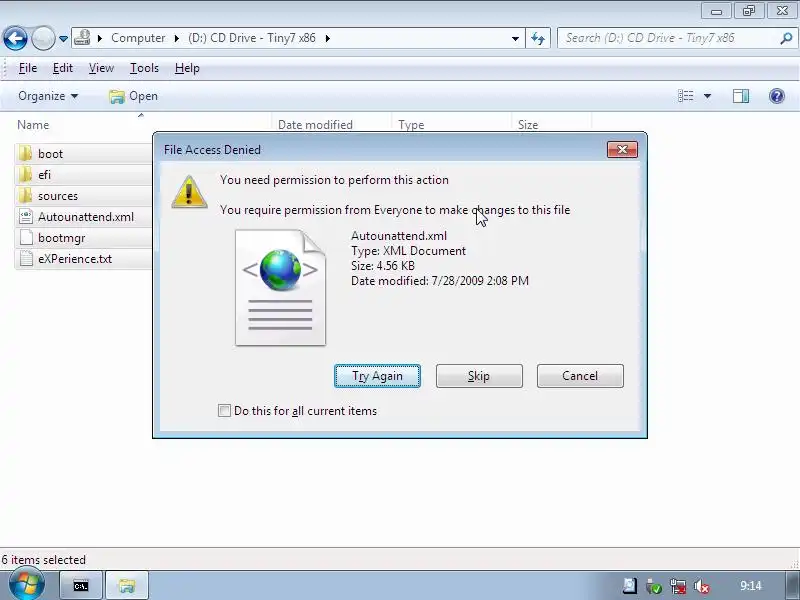800x600 pixels.
Task: Select the CD Drive Tiny7 x86 breadcrumb
Action: point(252,38)
